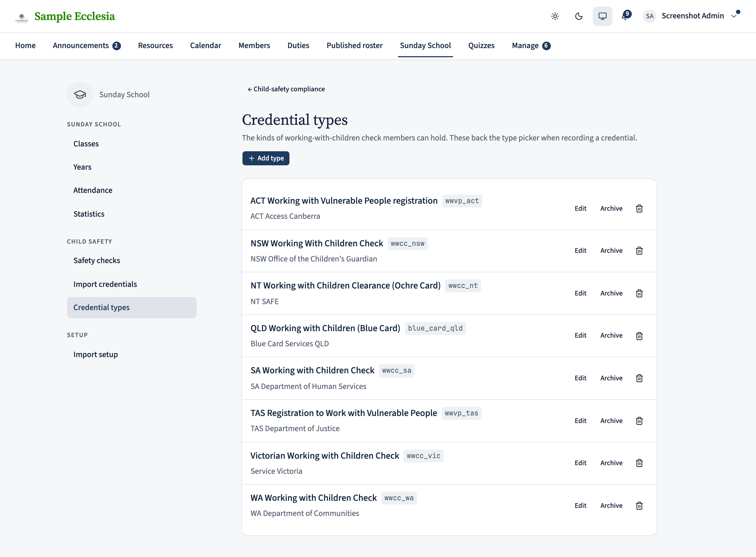Delete WA Working with Children Check type
The image size is (756, 557).
pyautogui.click(x=639, y=505)
